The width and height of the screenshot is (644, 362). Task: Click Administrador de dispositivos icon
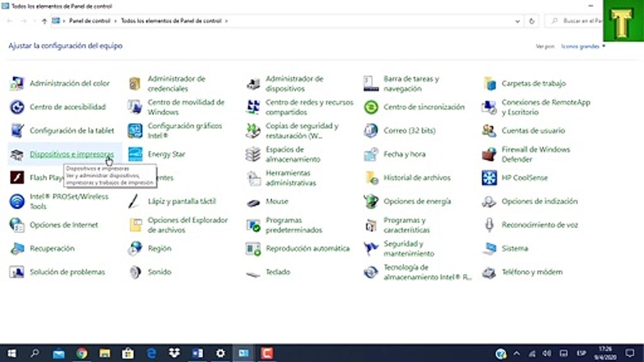point(253,83)
